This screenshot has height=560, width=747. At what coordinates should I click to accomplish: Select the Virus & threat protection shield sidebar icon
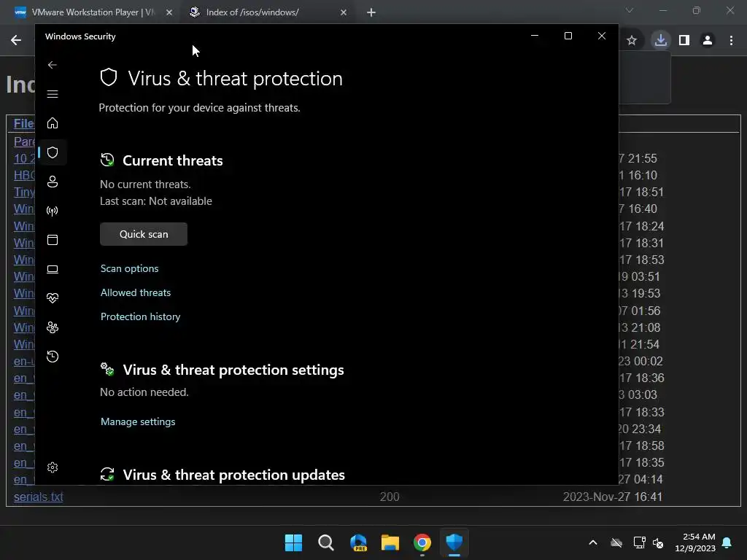click(x=53, y=152)
